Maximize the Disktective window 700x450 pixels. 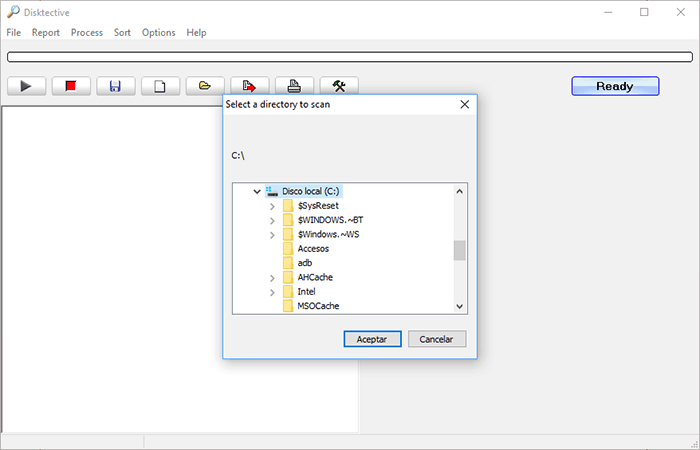644,12
